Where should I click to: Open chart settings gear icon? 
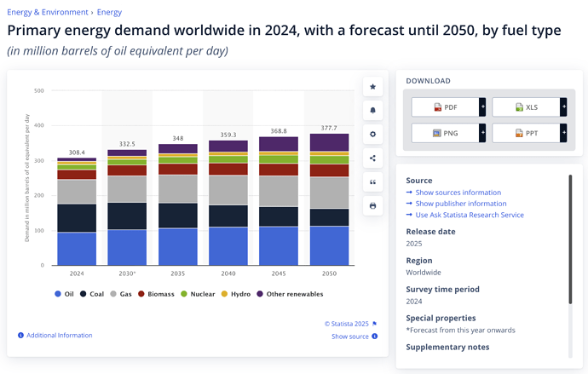(373, 135)
